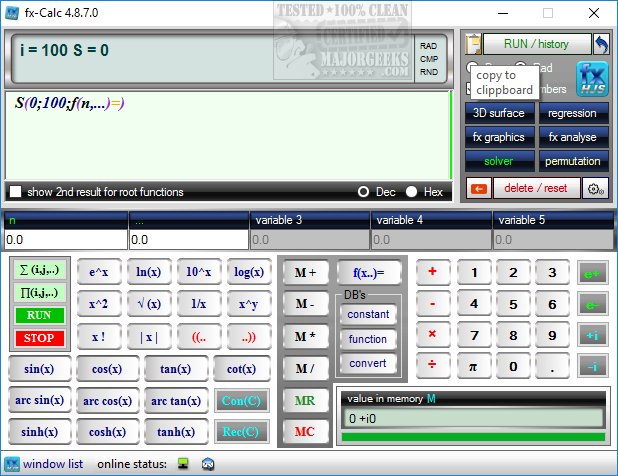Open the convert database
This screenshot has height=476, width=618.
368,363
